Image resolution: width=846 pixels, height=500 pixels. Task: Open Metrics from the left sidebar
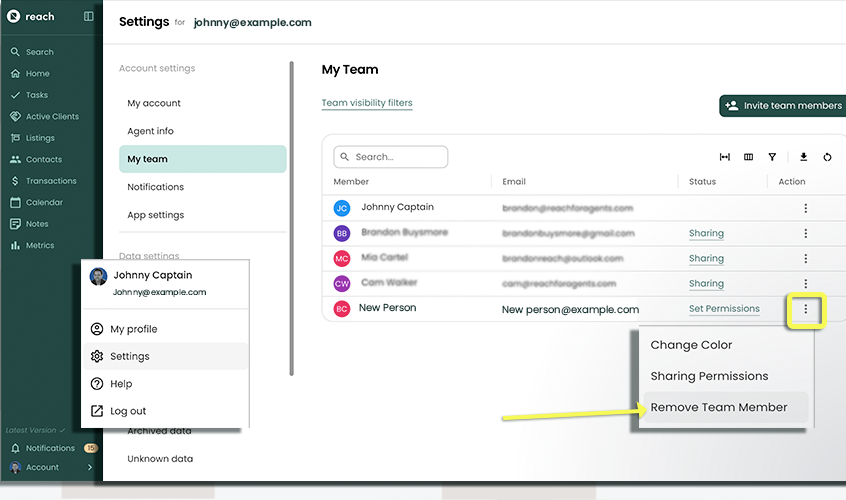tap(42, 245)
